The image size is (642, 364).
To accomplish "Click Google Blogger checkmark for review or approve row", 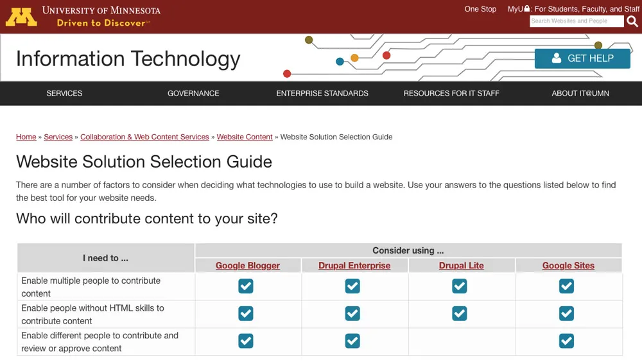I will [x=246, y=341].
